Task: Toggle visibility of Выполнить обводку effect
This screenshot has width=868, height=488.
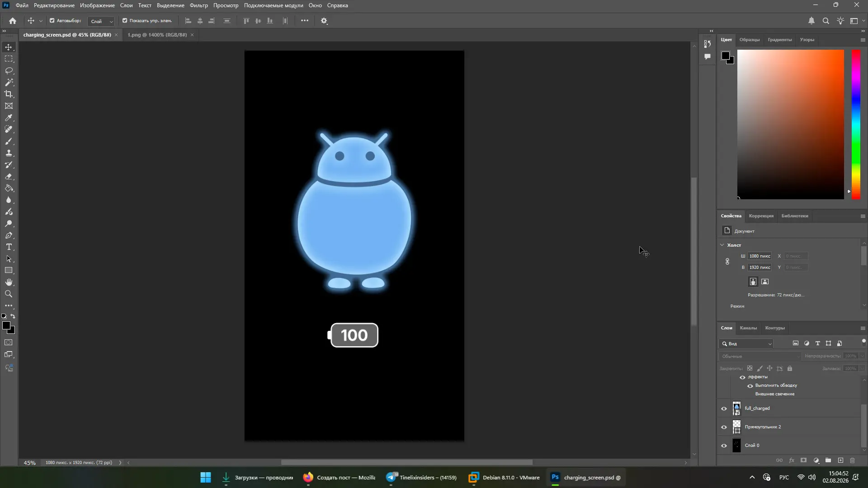Action: tap(750, 386)
